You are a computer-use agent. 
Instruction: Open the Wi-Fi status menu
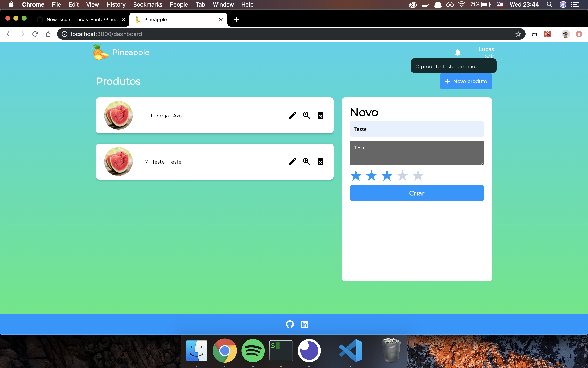[x=461, y=5]
